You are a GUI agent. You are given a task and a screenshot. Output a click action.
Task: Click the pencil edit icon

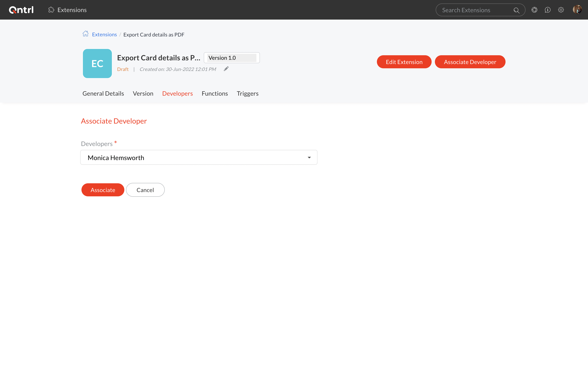(226, 69)
